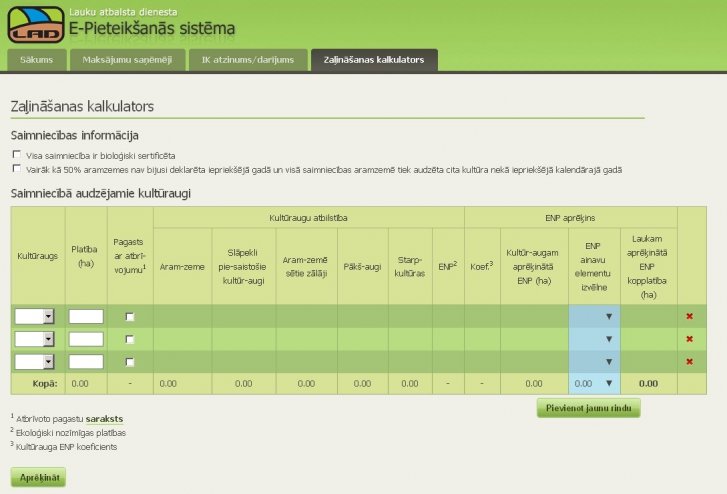Click 'Saimniecības informācija' heading
727x494 pixels.
[75, 135]
